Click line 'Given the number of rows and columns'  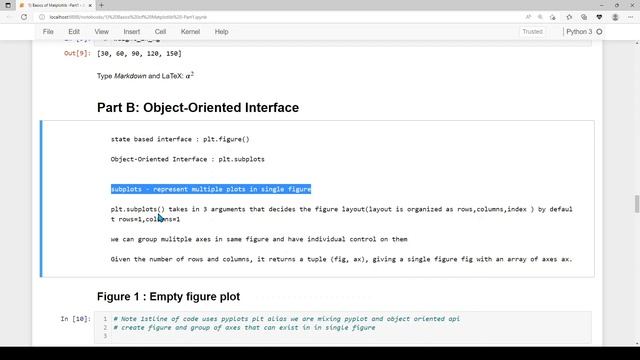tap(342, 259)
